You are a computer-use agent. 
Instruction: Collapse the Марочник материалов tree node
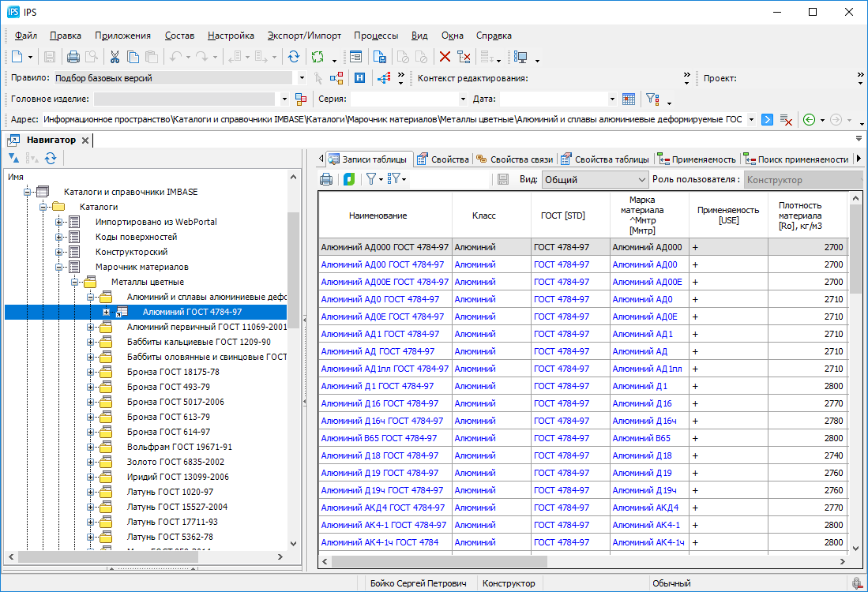point(60,267)
